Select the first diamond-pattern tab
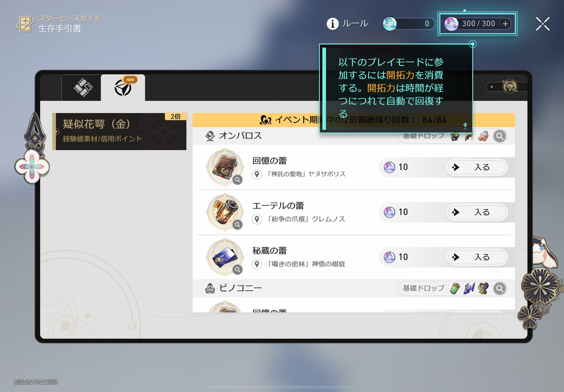Viewport: 564px width, 392px height. [83, 87]
